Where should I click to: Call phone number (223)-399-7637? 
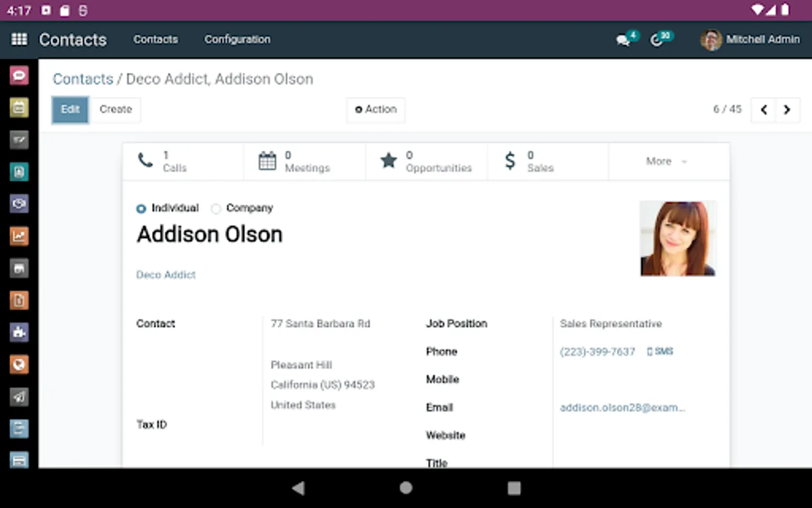(x=597, y=352)
